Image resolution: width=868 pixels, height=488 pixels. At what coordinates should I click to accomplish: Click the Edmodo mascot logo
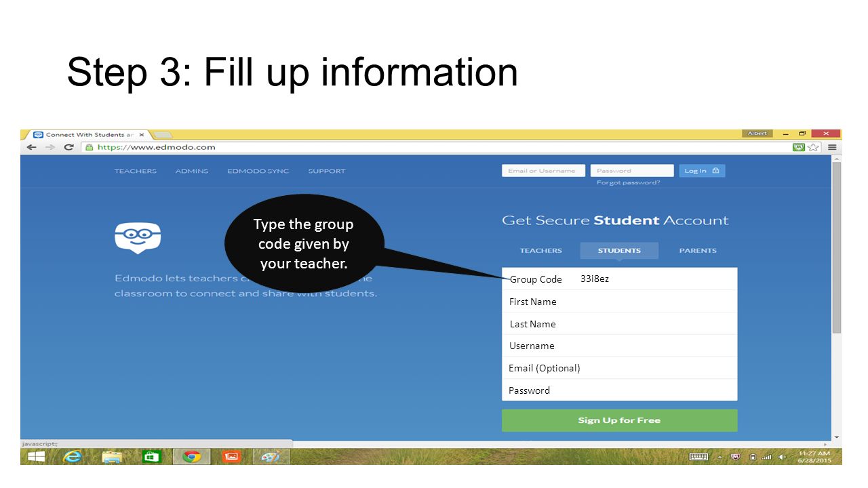point(138,238)
